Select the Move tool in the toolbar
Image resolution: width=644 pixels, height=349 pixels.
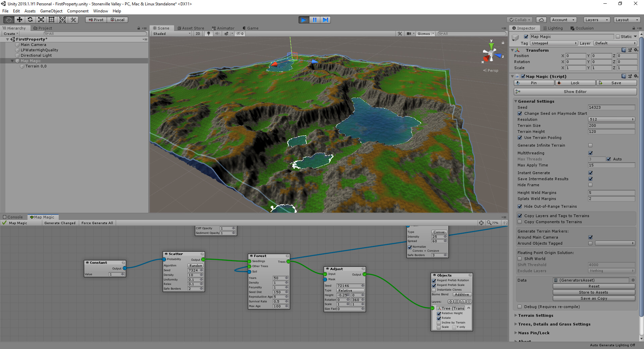(x=19, y=19)
